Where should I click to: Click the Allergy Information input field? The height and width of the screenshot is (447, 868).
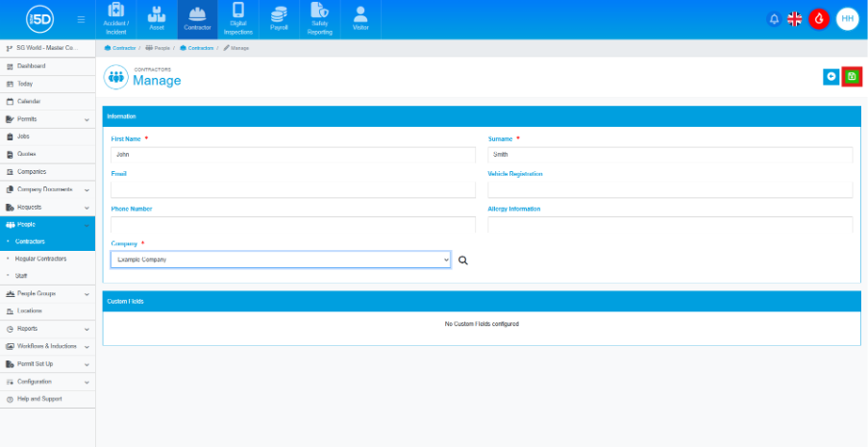670,224
